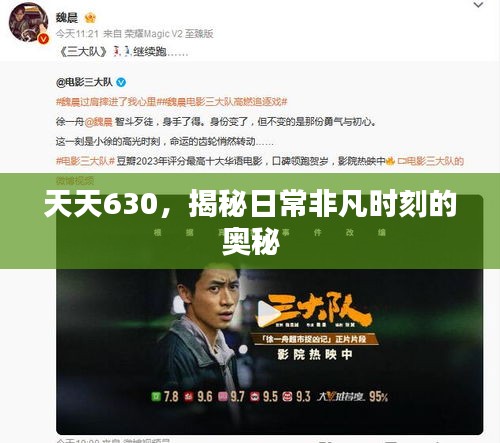
Task: Open 魏晨's profile avatar
Action: pos(28,22)
